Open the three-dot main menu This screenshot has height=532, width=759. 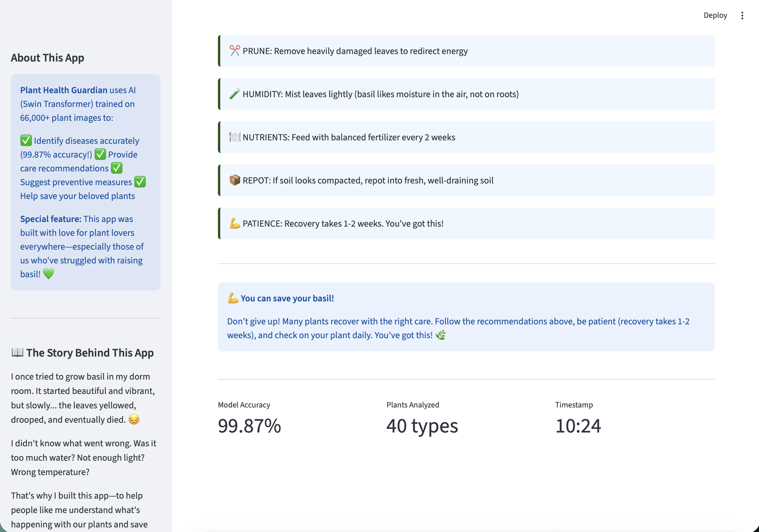(742, 16)
